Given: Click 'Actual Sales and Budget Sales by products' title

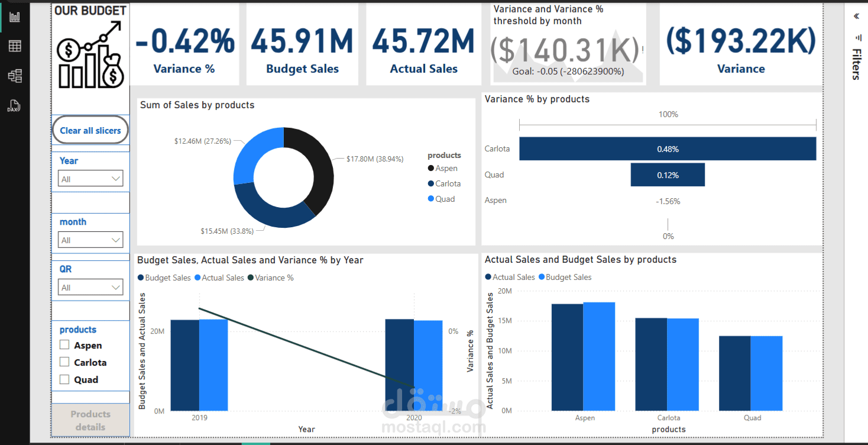Looking at the screenshot, I should point(581,259).
